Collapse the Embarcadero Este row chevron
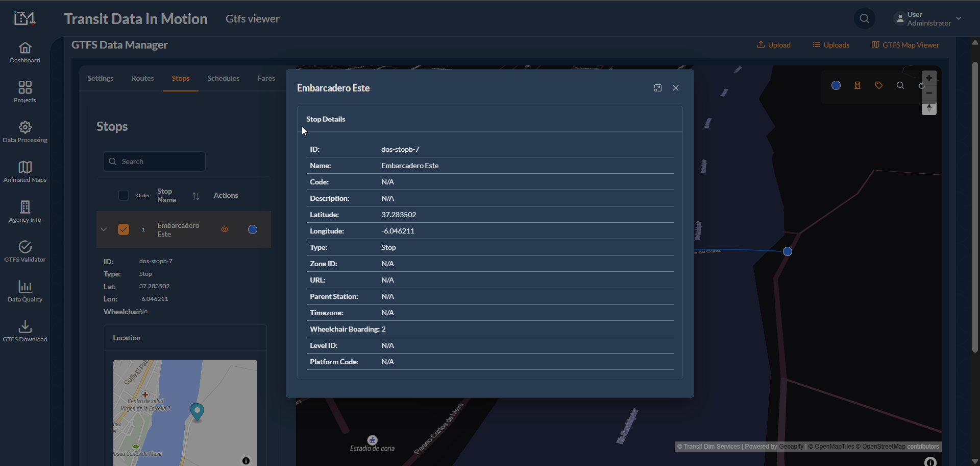The width and height of the screenshot is (980, 466). tap(104, 229)
